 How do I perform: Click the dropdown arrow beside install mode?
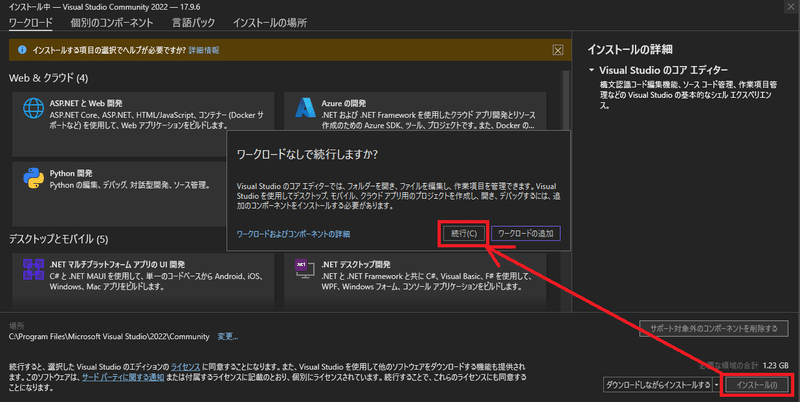(x=716, y=385)
